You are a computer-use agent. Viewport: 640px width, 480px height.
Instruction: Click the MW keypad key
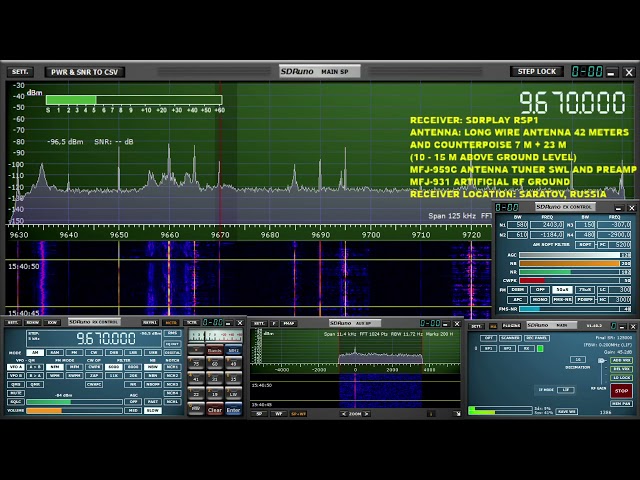tap(196, 409)
